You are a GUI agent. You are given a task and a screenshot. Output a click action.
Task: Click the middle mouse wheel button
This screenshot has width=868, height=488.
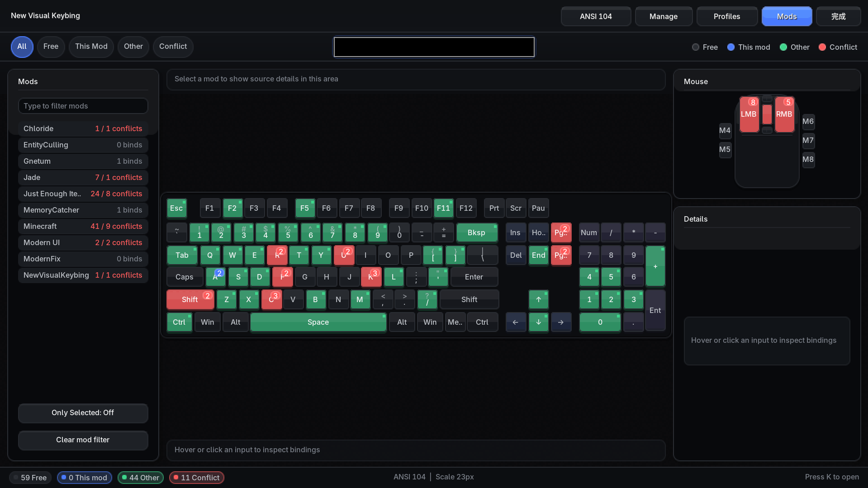point(767,114)
